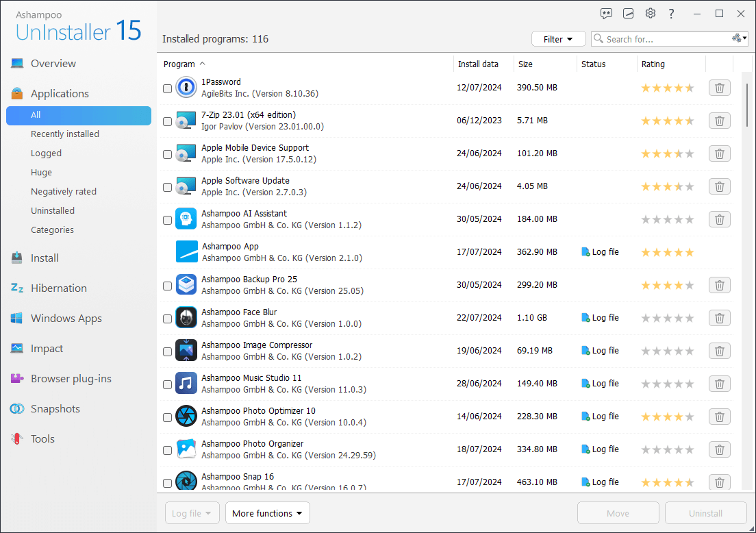The height and width of the screenshot is (533, 756).
Task: Open the Hibernation section
Action: [58, 288]
